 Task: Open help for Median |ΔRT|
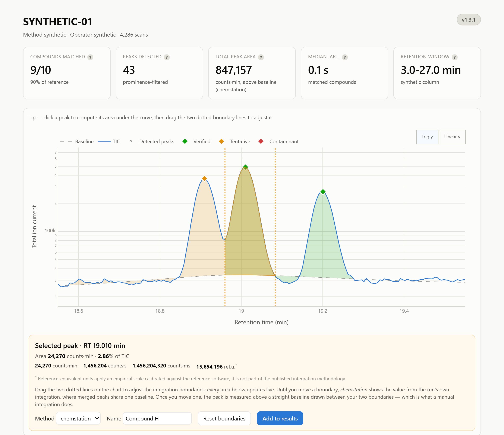(345, 57)
